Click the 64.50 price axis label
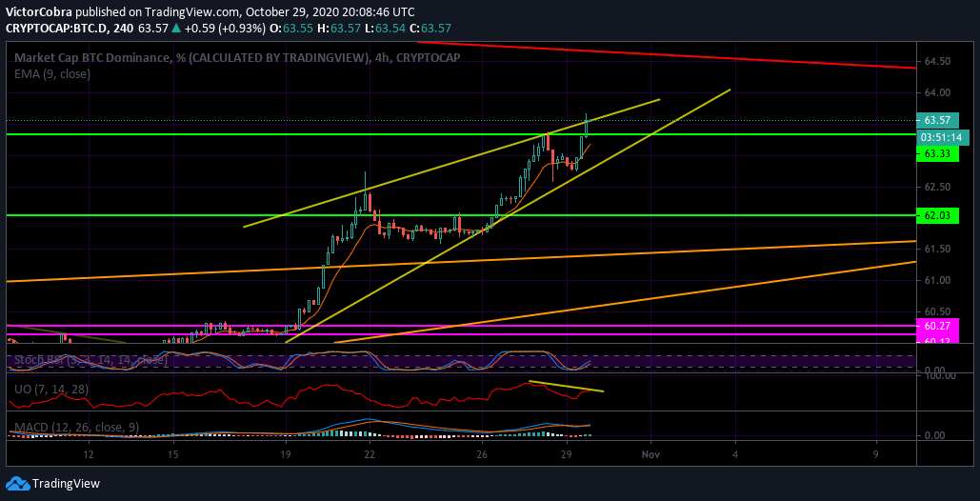The width and height of the screenshot is (980, 501). point(937,61)
